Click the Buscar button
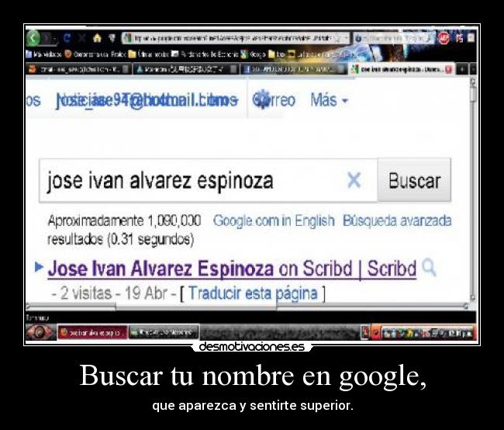Viewport: 504px width, 430px height. (414, 180)
